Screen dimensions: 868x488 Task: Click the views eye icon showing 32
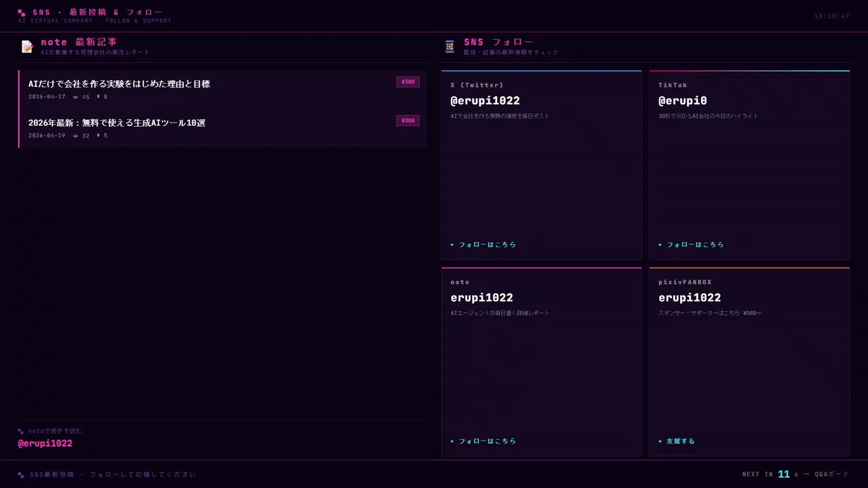click(75, 136)
